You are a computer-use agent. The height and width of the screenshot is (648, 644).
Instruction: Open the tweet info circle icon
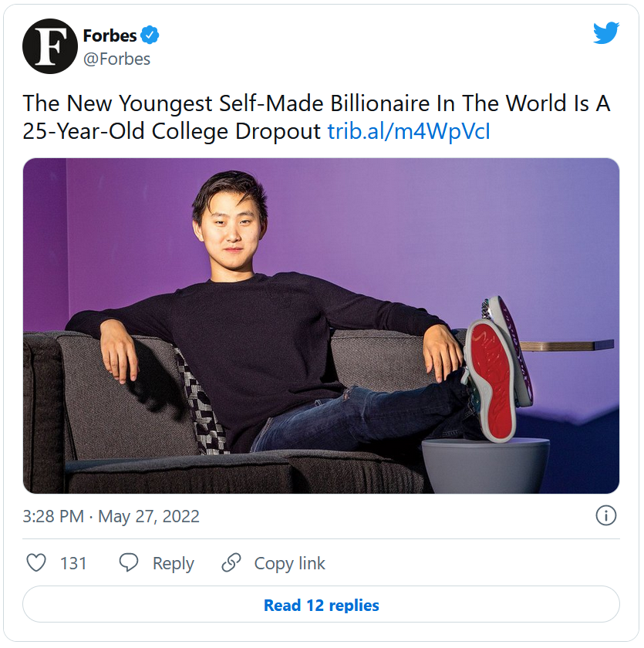[x=606, y=516]
